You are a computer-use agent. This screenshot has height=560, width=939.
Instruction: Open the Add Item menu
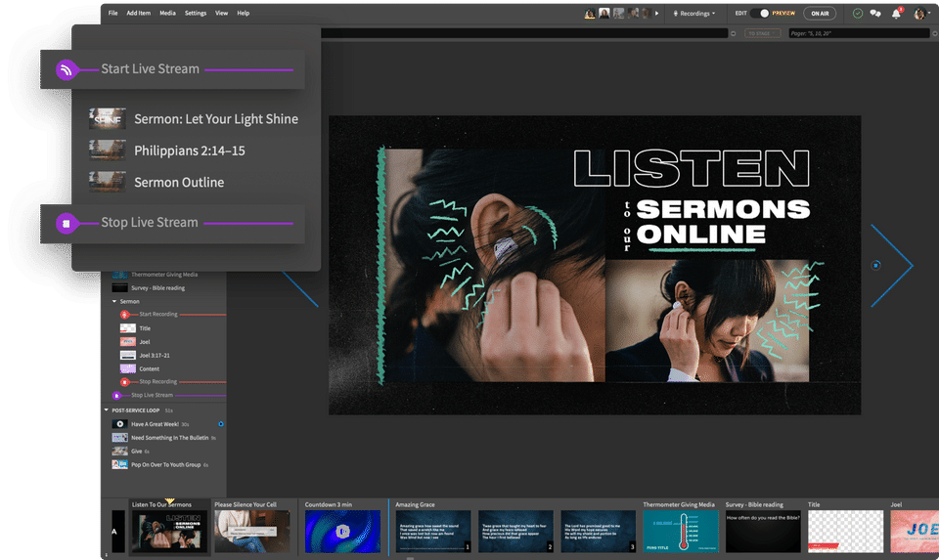(138, 14)
